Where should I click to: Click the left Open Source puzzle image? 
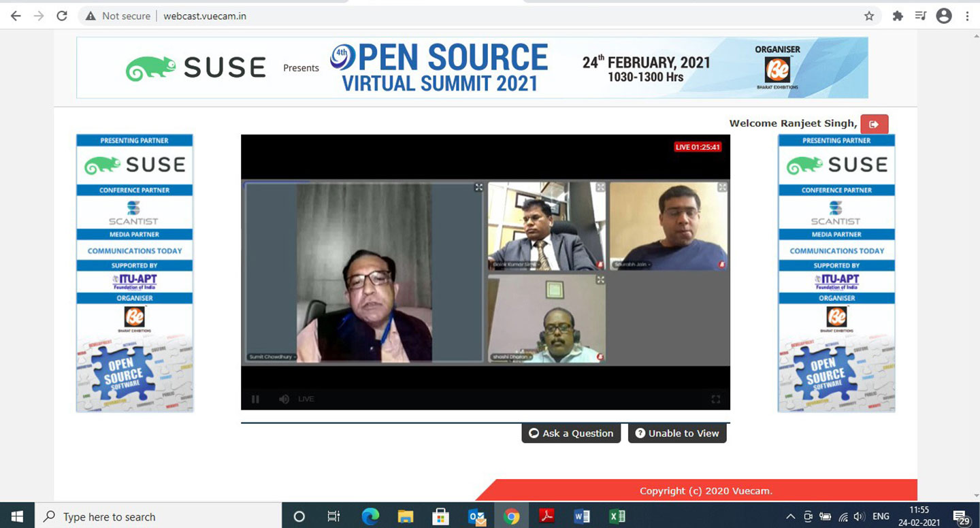click(135, 373)
